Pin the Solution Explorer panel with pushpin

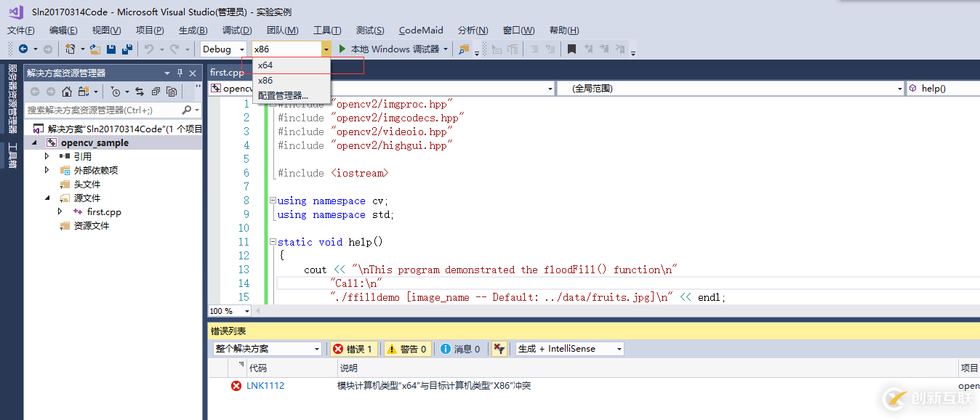click(180, 73)
